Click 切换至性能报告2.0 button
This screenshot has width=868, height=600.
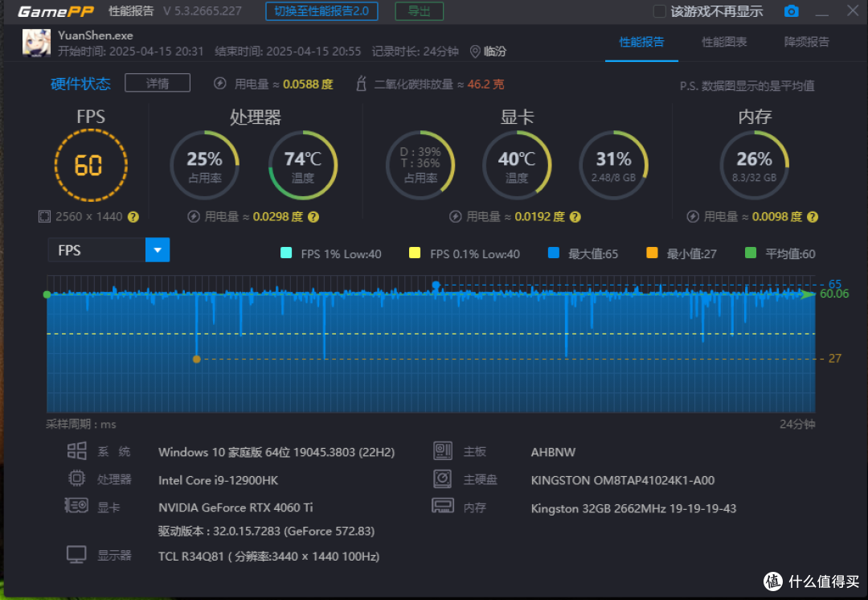[x=321, y=11]
